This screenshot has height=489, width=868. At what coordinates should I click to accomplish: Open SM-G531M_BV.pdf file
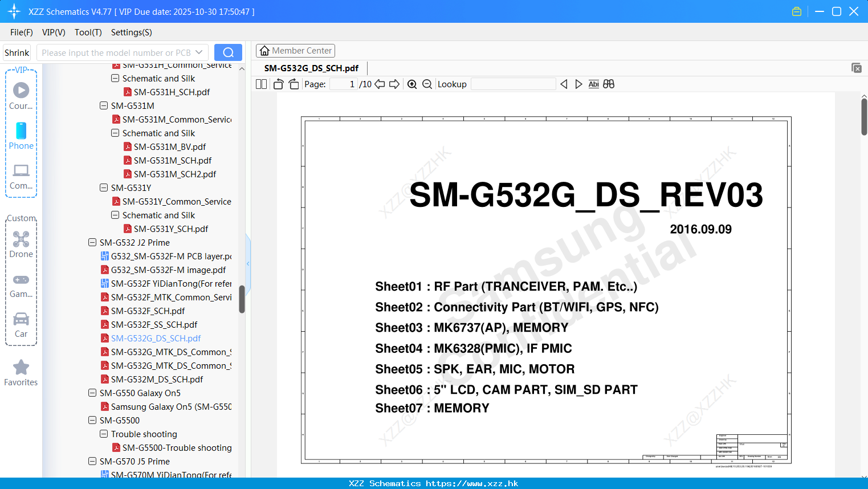[x=170, y=146]
